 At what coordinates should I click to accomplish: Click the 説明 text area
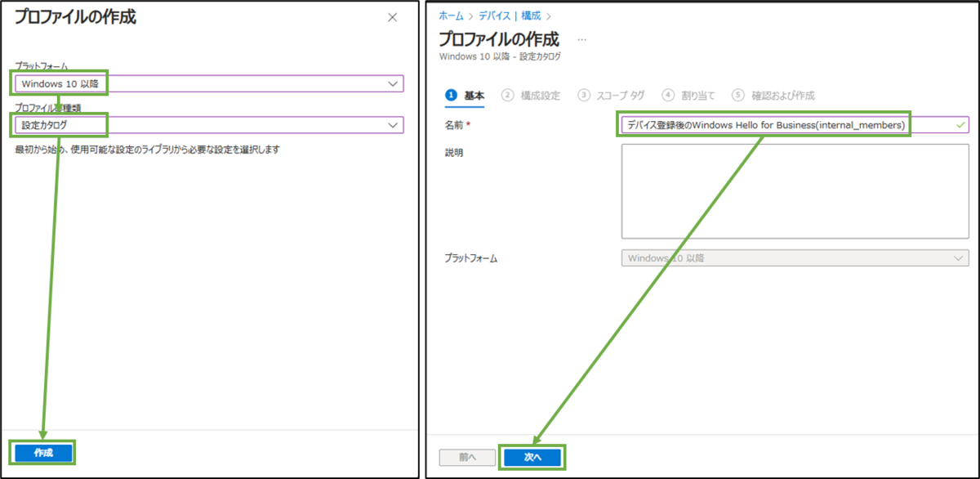[795, 191]
